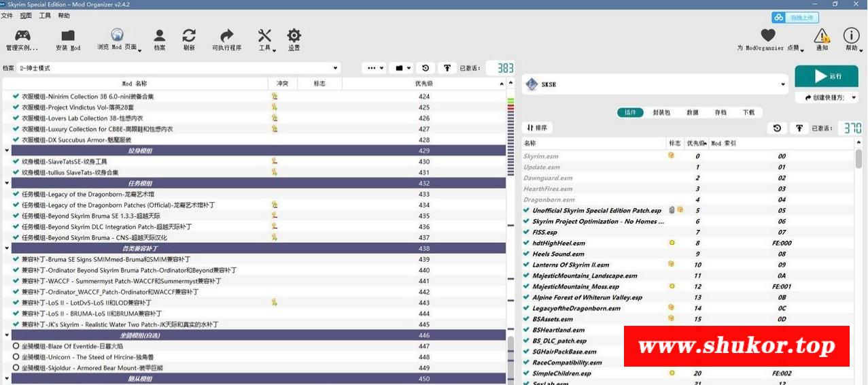
Task: Click the restore backup icon above mod list
Action: click(426, 68)
